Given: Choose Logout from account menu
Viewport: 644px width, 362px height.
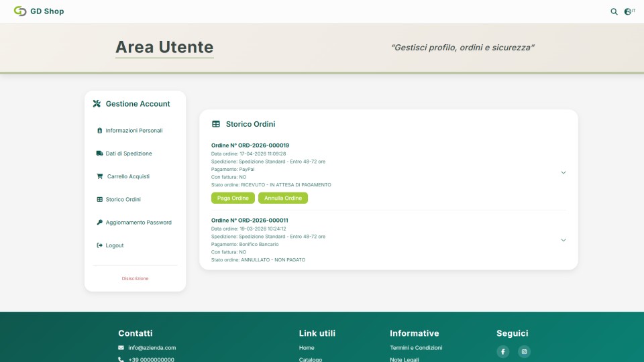Looking at the screenshot, I should pyautogui.click(x=115, y=245).
